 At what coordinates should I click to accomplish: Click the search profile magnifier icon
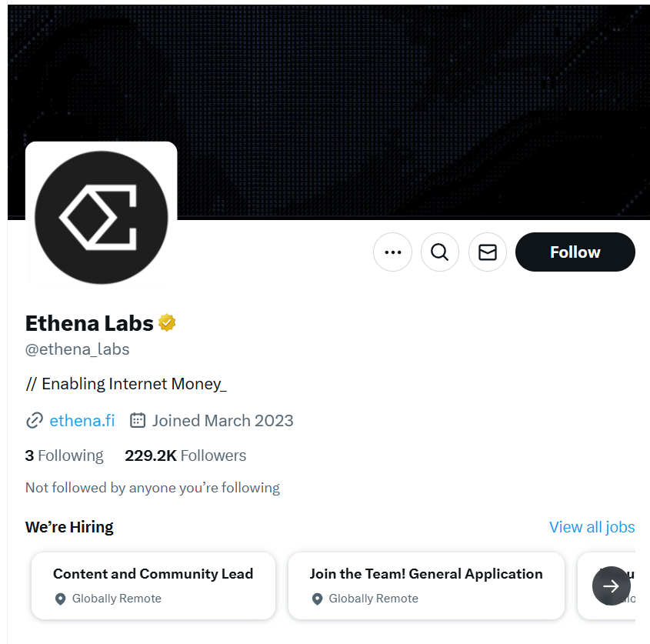pos(440,252)
